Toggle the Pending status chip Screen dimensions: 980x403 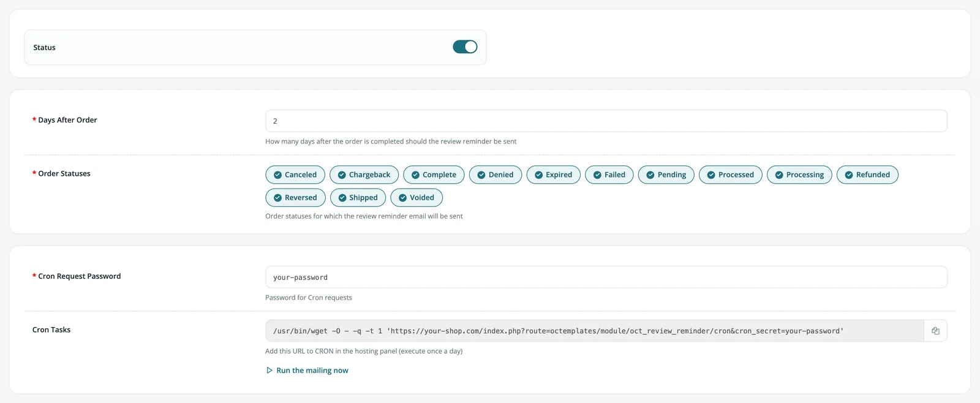[666, 175]
